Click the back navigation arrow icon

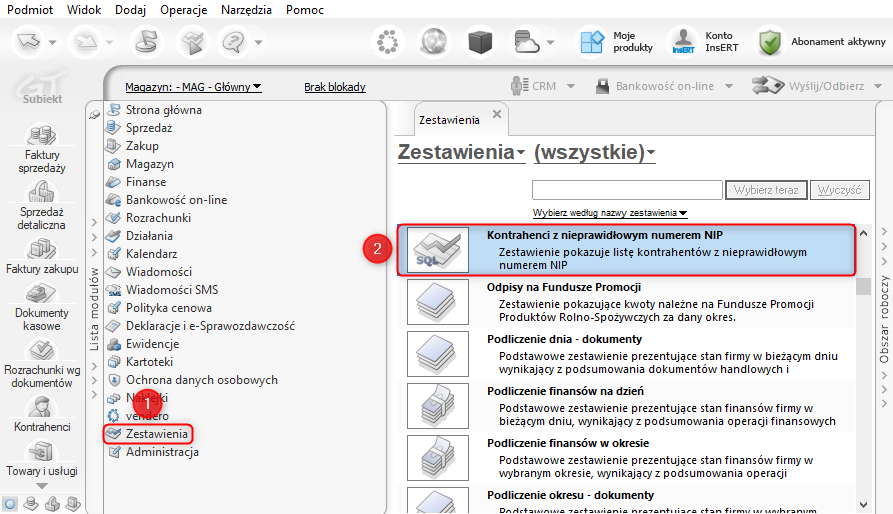28,42
